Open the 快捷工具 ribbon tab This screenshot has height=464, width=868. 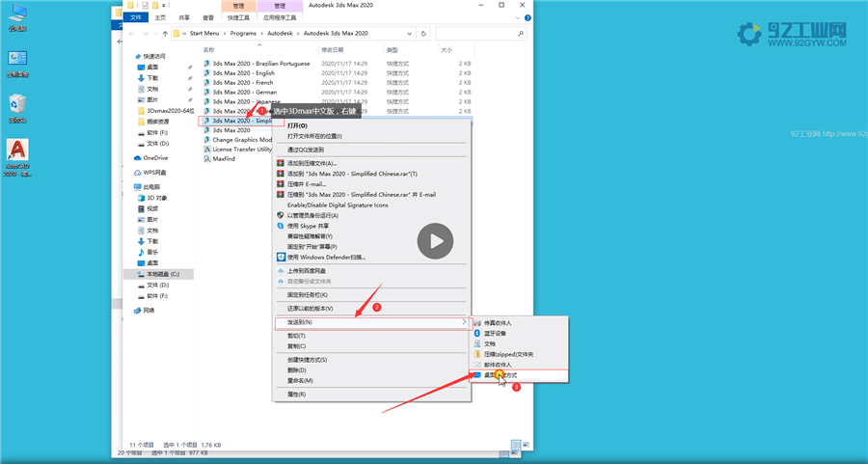tap(238, 17)
